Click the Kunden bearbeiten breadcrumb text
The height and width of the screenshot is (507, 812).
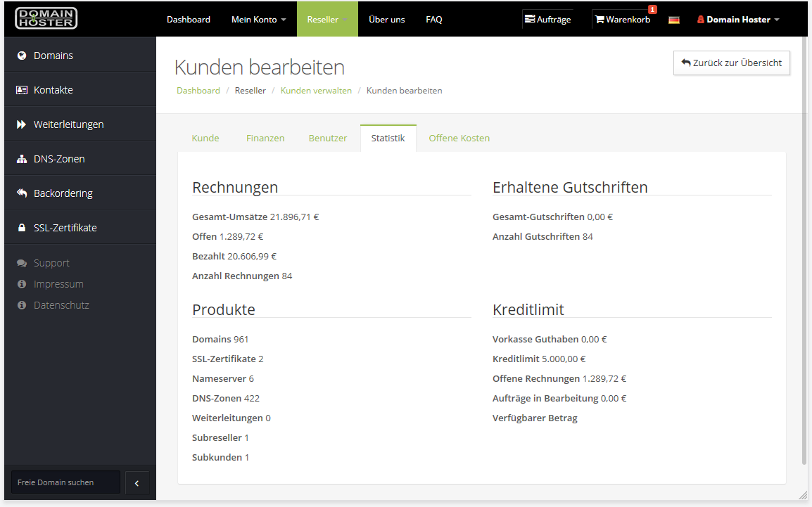tap(405, 91)
